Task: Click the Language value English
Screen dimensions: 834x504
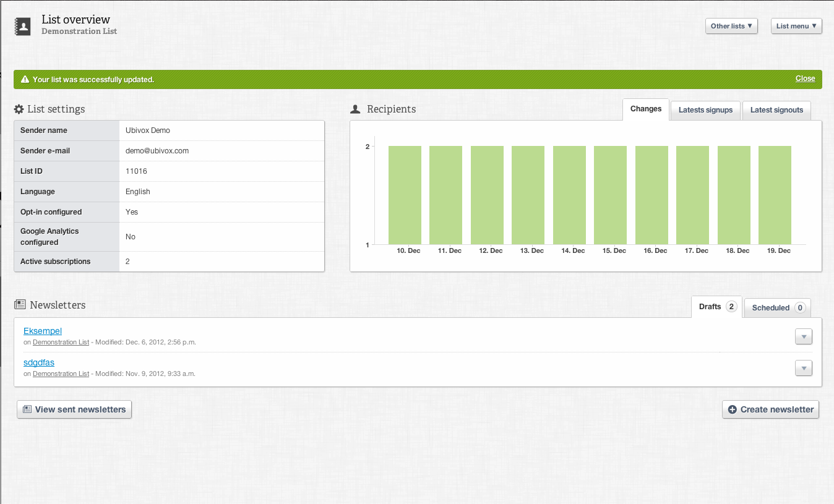Action: coord(137,192)
